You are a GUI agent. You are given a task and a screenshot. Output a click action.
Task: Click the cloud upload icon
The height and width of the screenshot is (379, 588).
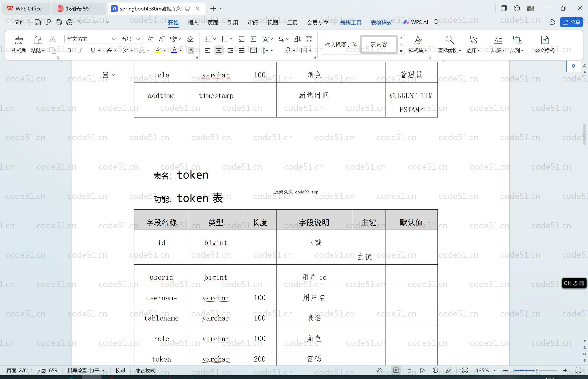[552, 22]
